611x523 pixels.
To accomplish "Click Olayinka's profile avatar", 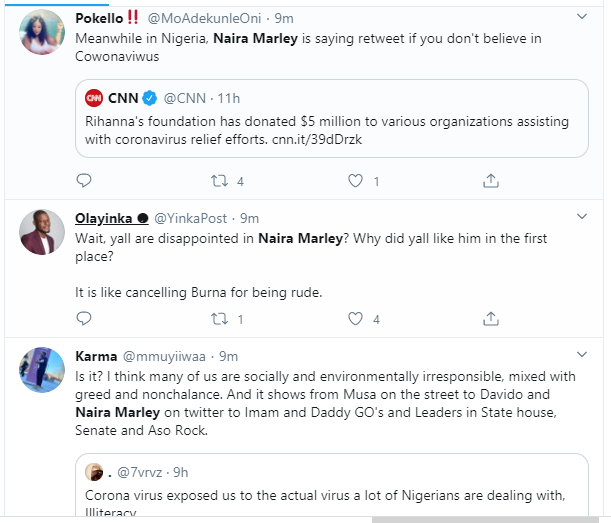I will (43, 234).
